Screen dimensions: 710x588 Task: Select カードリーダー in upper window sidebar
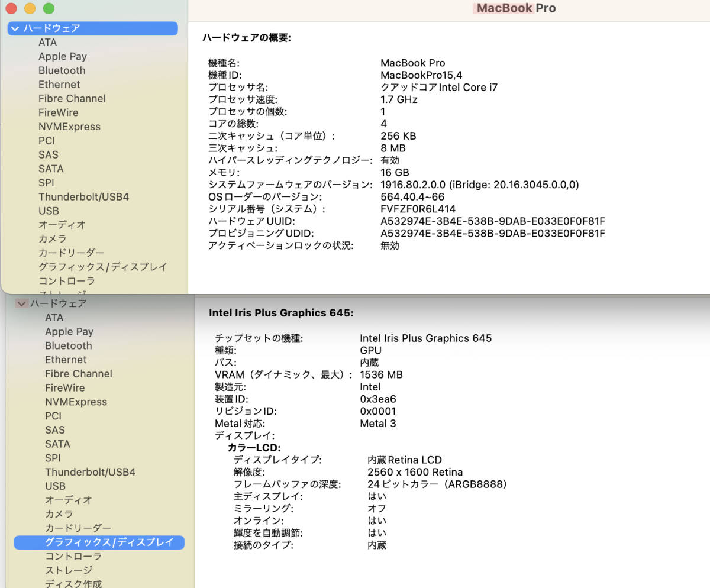click(x=72, y=253)
